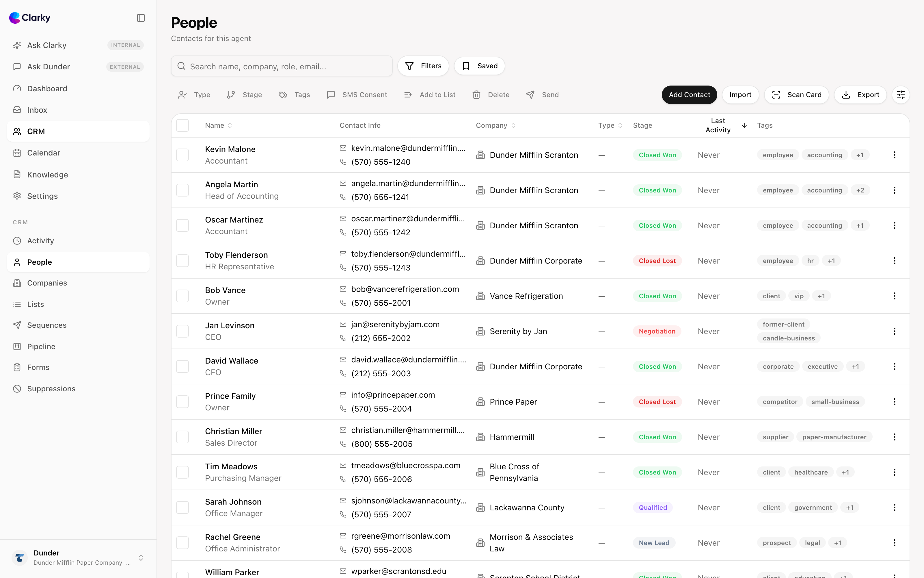Screen dimensions: 924x578
Task: Select the Toby Flenderson row checkbox
Action: (x=182, y=261)
